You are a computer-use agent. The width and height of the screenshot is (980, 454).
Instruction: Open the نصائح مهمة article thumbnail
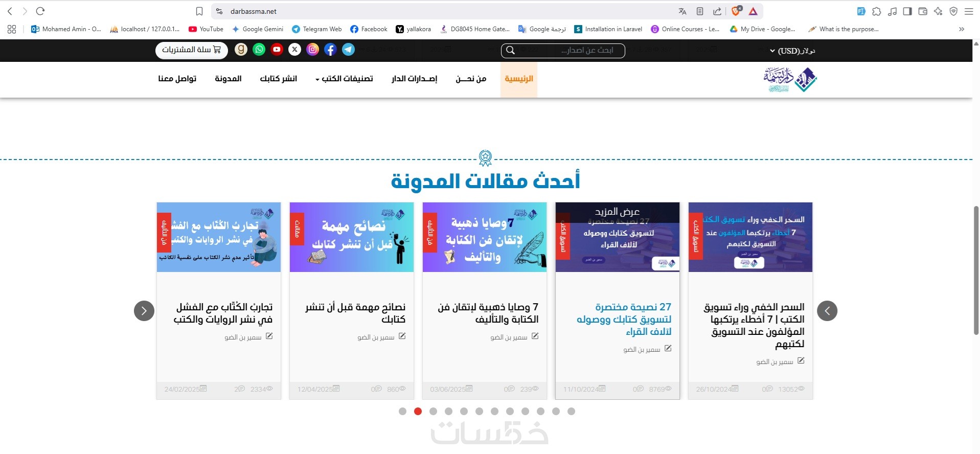coord(352,237)
